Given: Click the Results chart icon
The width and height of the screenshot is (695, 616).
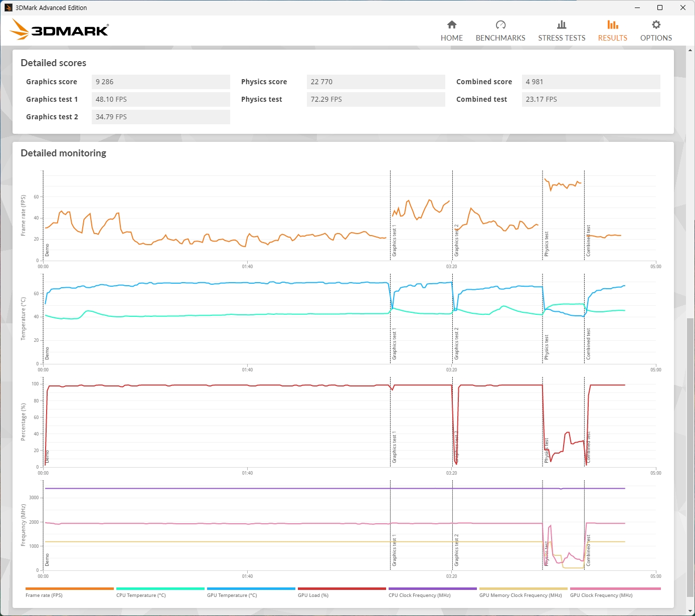Looking at the screenshot, I should pyautogui.click(x=612, y=25).
